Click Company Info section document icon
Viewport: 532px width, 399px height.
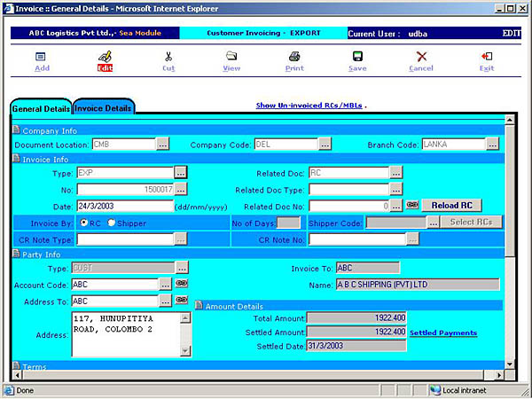point(16,130)
